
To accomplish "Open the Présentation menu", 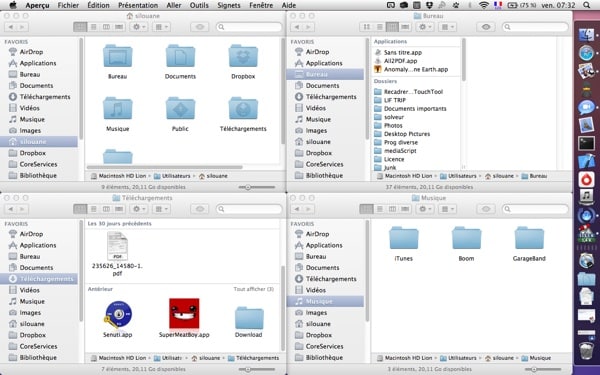I will click(x=138, y=5).
